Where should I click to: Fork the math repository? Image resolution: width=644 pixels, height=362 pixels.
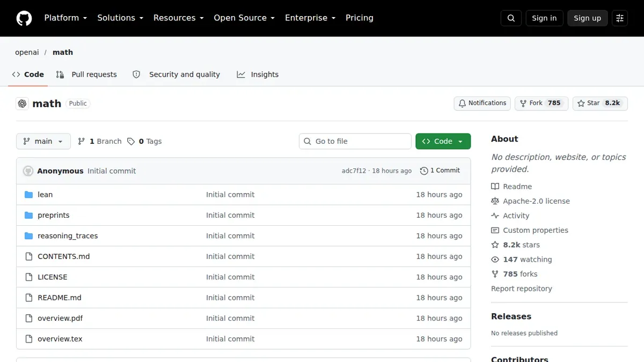(540, 104)
